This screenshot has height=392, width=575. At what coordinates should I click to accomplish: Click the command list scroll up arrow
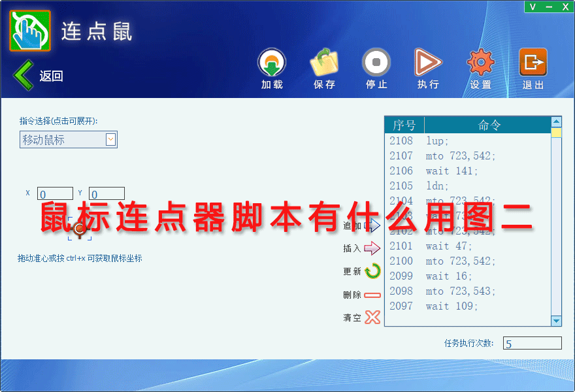pyautogui.click(x=556, y=122)
